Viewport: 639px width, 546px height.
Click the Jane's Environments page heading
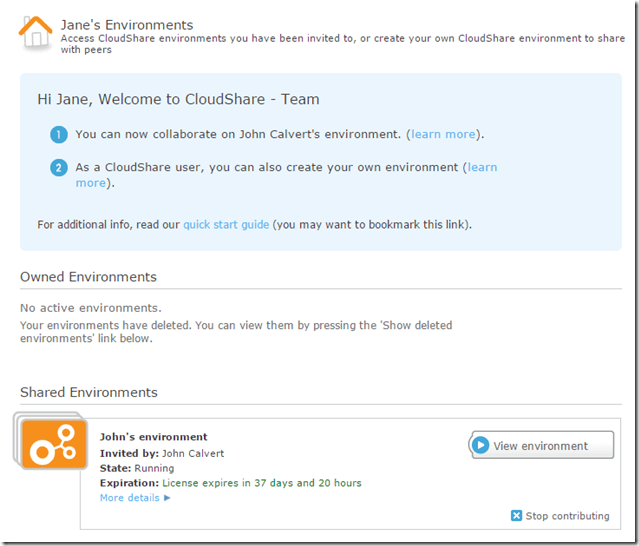pos(127,25)
